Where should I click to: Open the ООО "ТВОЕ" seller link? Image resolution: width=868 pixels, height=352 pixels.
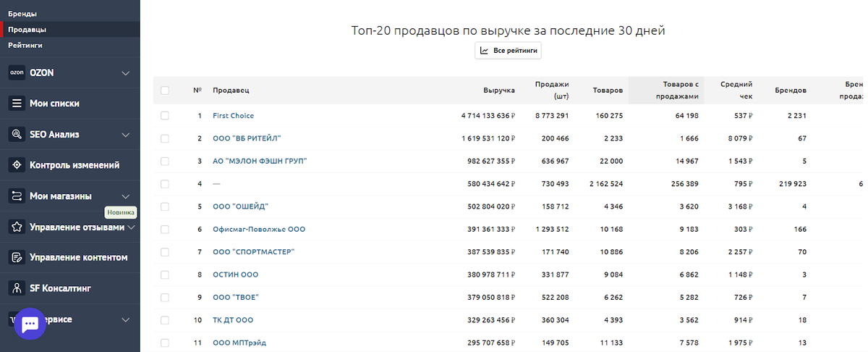pos(236,297)
